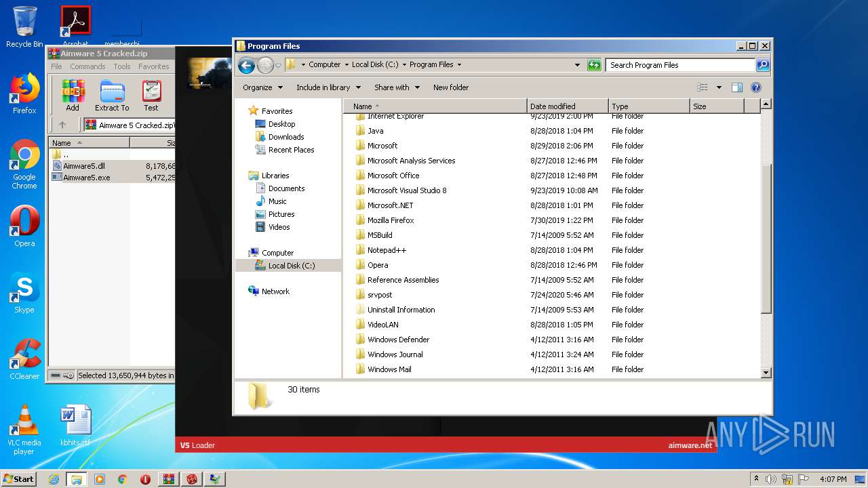Toggle the preview pane icon
Viewport: 868px width, 488px height.
coord(737,87)
